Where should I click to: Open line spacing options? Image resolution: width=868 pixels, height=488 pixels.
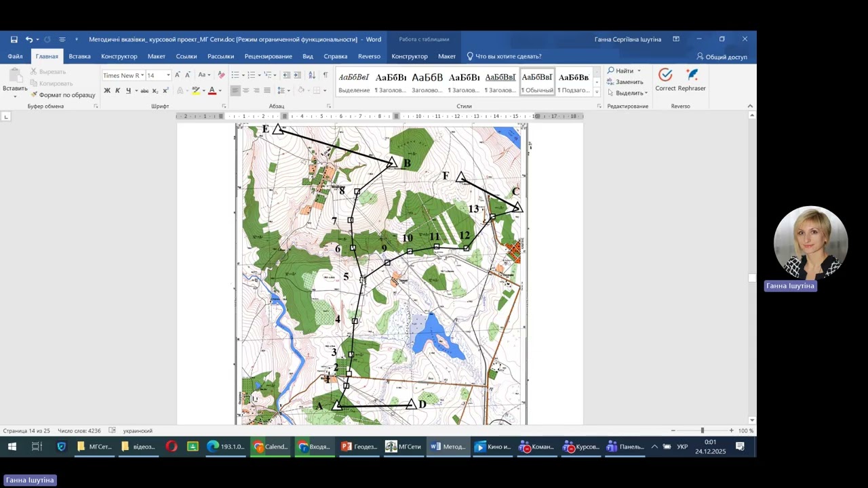point(283,91)
